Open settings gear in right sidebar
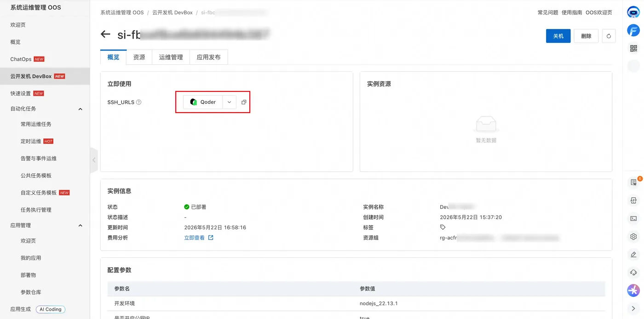Viewport: 644px width, 319px height. (x=633, y=237)
